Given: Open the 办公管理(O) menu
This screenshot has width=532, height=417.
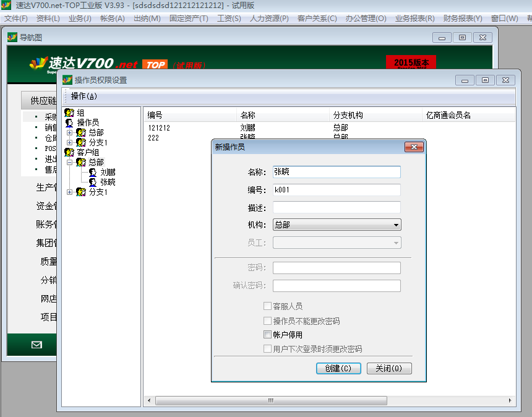Looking at the screenshot, I should click(x=366, y=19).
